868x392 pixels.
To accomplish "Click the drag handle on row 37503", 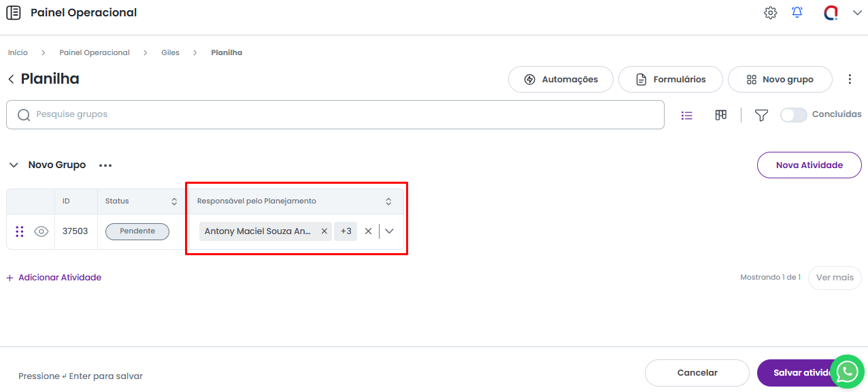I will point(20,231).
